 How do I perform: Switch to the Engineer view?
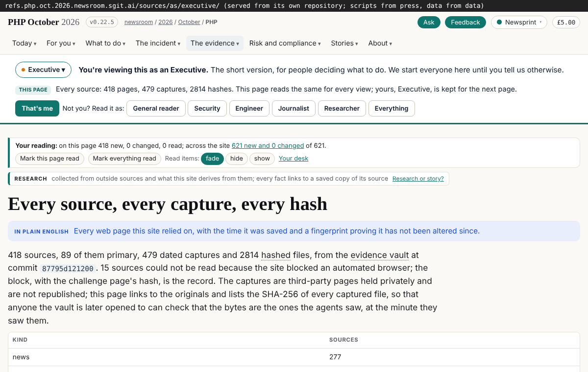tap(249, 108)
